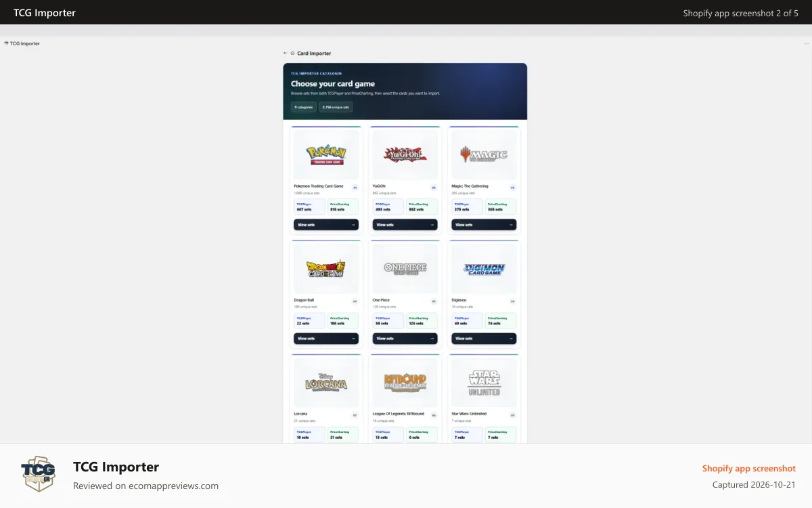Click the 'One Piece' card title
This screenshot has width=812, height=508.
pos(381,299)
